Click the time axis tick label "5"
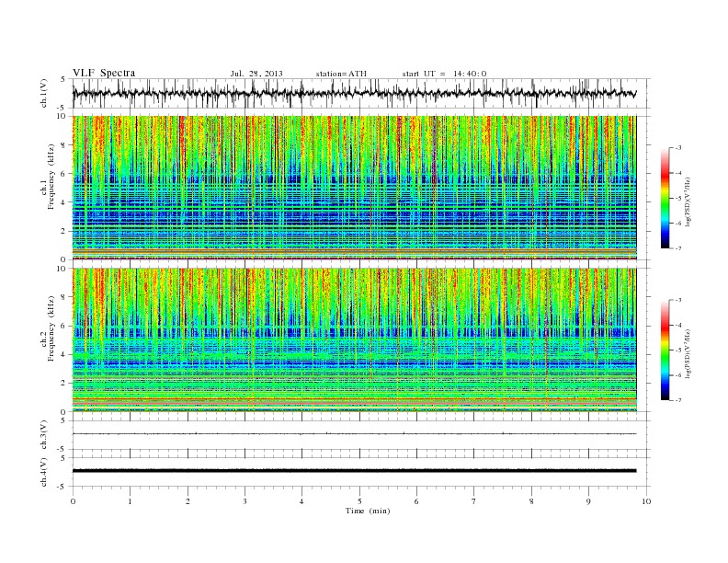Viewport: 728px width, 563px height. pos(359,501)
